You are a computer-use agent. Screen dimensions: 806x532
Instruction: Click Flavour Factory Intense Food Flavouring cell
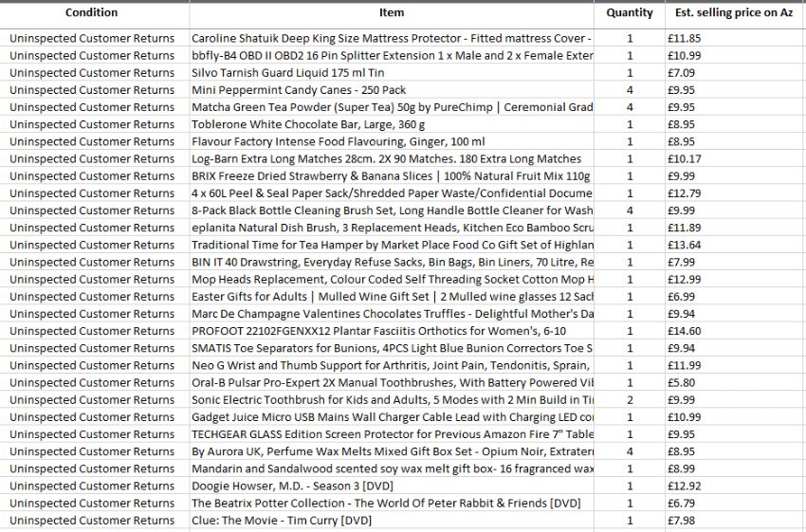pos(392,142)
